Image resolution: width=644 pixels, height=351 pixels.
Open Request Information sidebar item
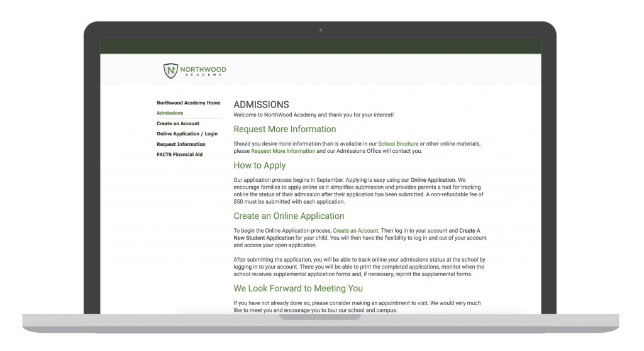(x=180, y=144)
